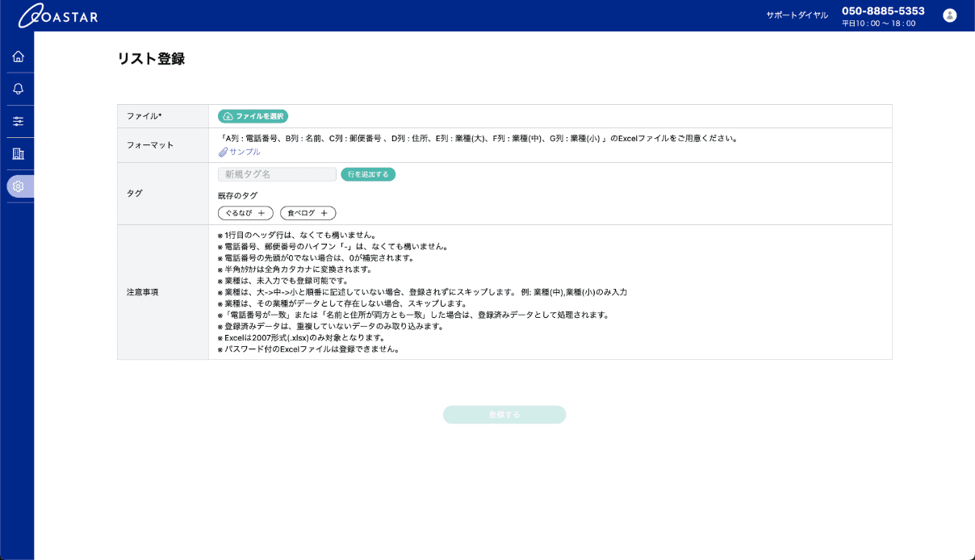Image resolution: width=975 pixels, height=560 pixels.
Task: Open the user account icon top right
Action: pyautogui.click(x=949, y=14)
